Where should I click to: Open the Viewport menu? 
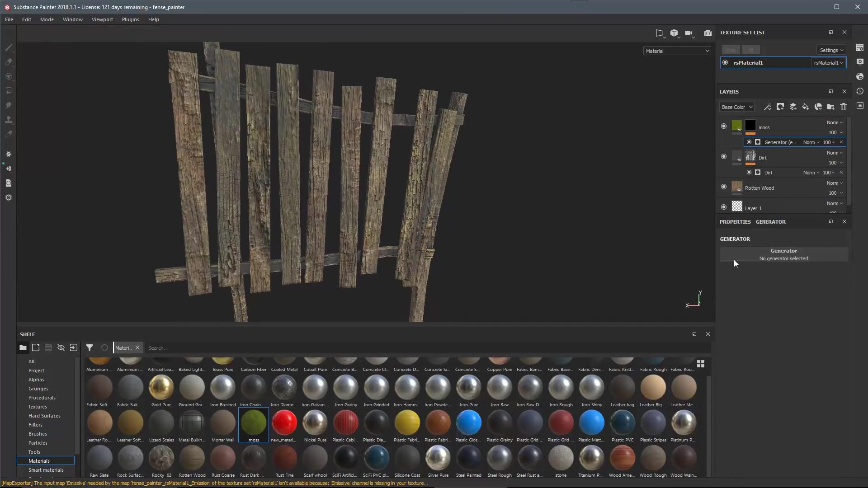(x=102, y=19)
